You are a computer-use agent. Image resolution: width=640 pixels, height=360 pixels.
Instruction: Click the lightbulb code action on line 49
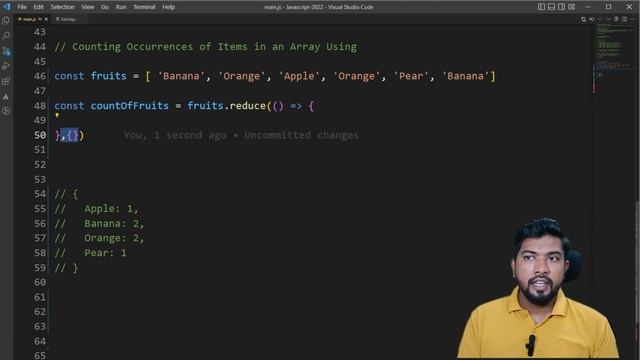click(57, 116)
